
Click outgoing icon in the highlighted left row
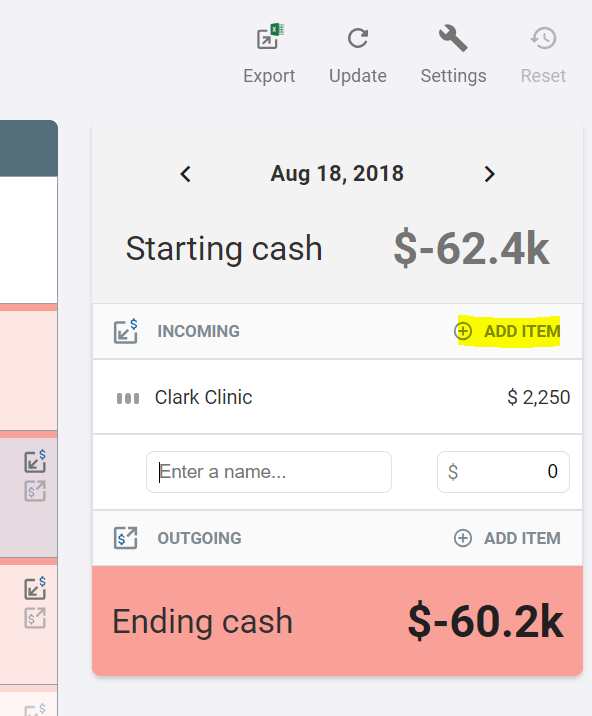[35, 491]
